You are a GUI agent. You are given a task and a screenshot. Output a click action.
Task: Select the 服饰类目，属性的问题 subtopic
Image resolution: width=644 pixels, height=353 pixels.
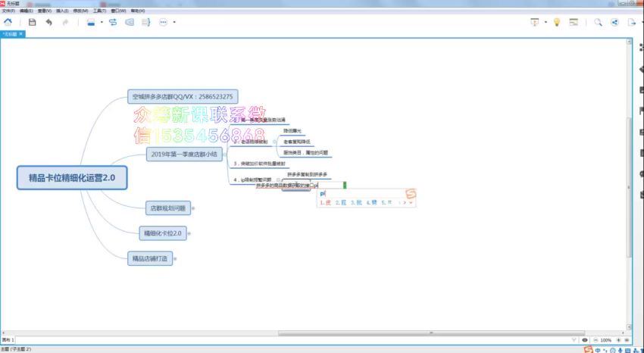click(305, 152)
